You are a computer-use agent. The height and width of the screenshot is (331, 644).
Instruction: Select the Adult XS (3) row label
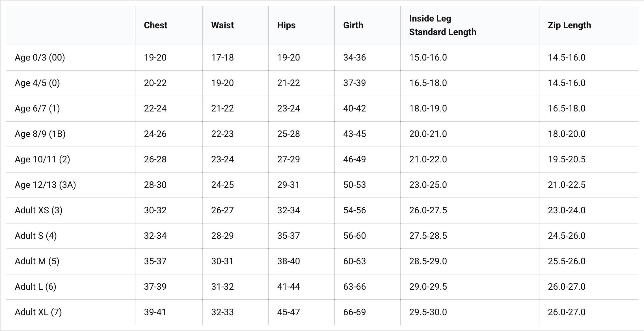[38, 210]
